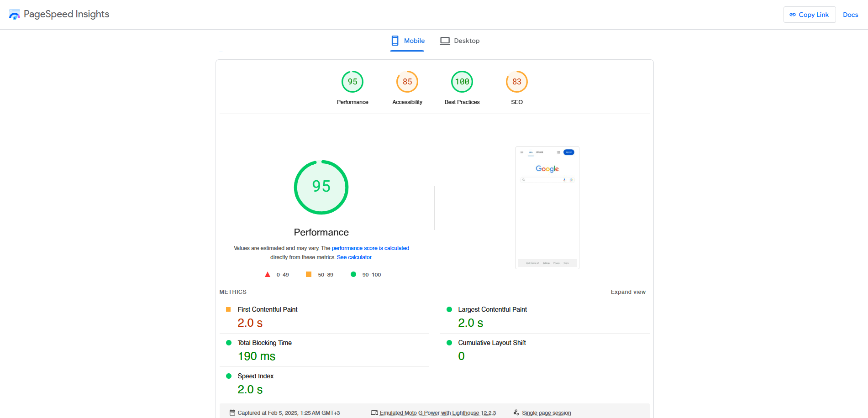Image resolution: width=868 pixels, height=418 pixels.
Task: Open the Docs link
Action: pyautogui.click(x=850, y=14)
